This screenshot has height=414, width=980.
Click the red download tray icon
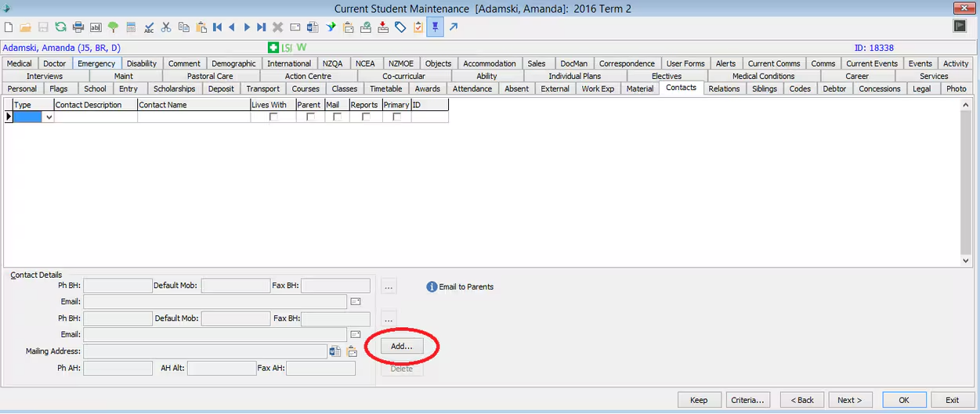(383, 27)
